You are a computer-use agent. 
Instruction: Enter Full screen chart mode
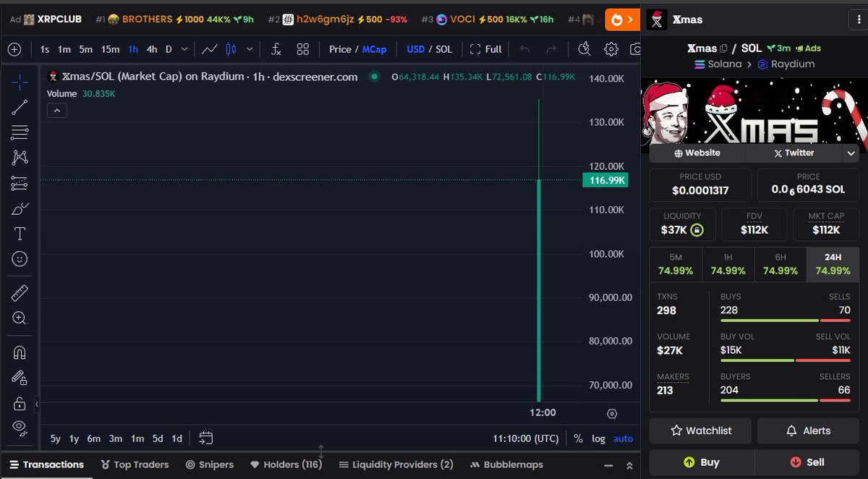[485, 49]
